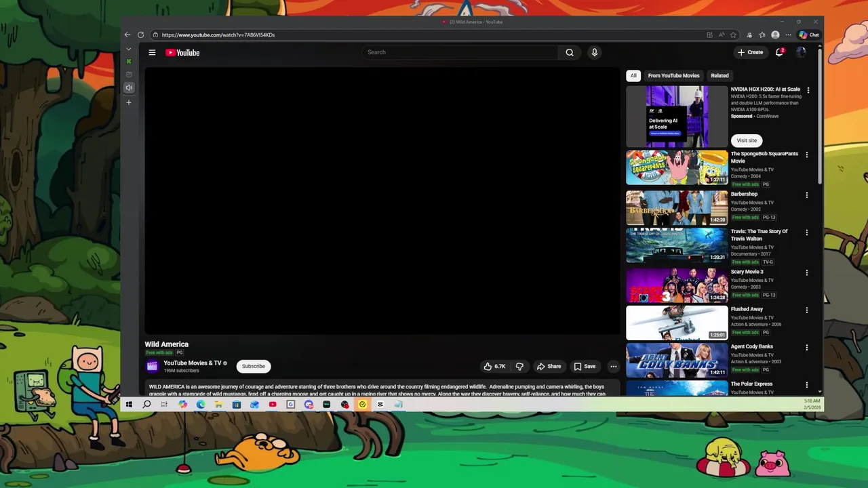
Task: Click the Create button
Action: tap(751, 52)
